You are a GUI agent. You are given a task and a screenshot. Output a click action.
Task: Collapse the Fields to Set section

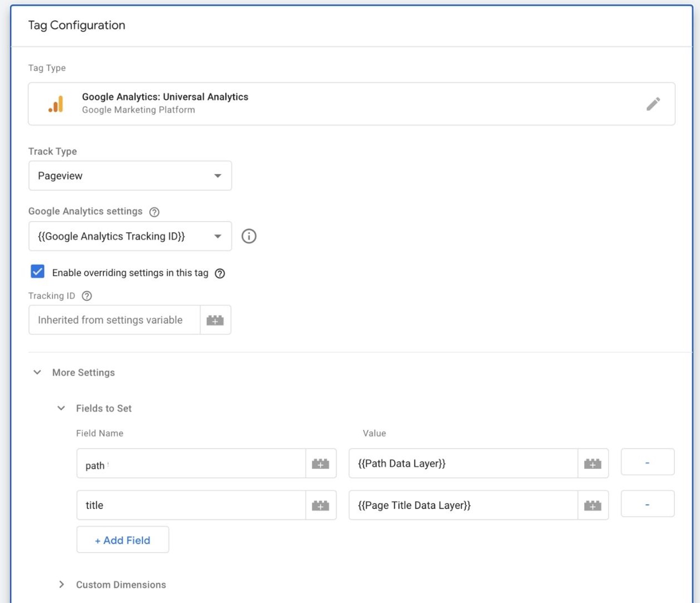pos(61,408)
